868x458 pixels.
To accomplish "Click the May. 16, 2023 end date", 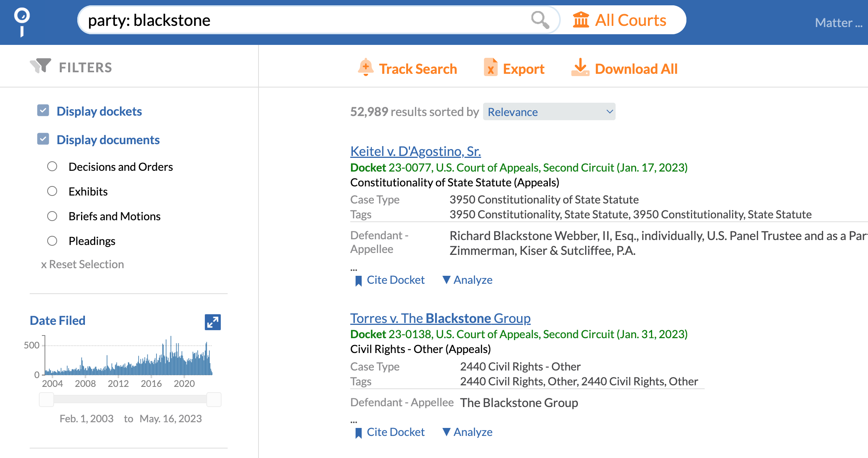I will 171,418.
